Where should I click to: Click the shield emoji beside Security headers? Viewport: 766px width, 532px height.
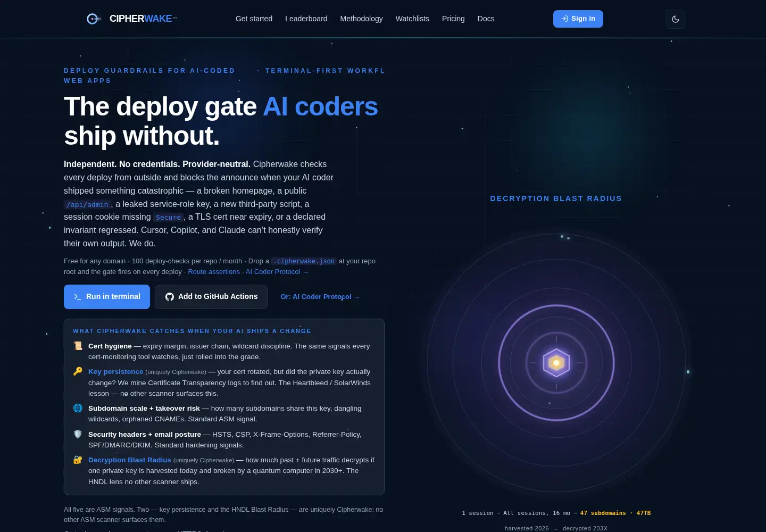[x=78, y=434]
